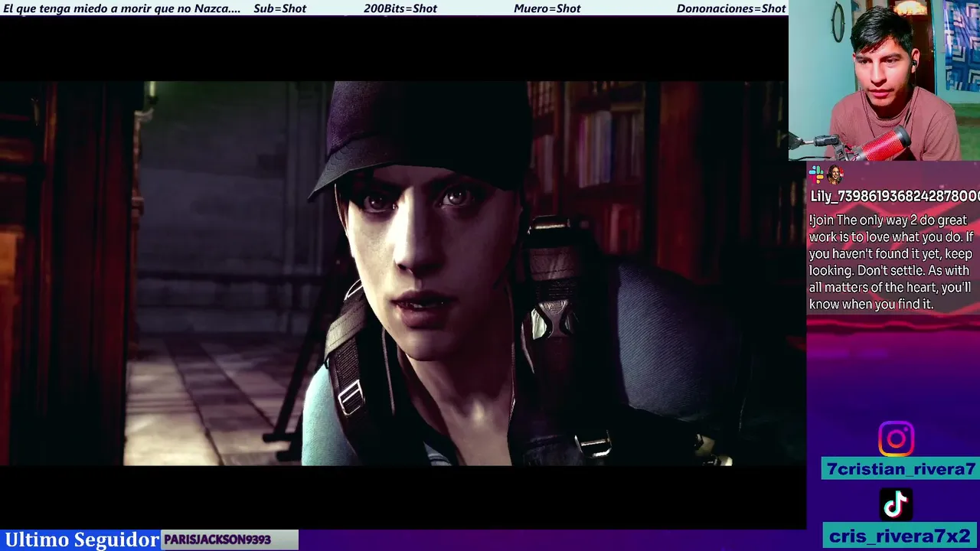Click the colorful Slack-style badge in chat
This screenshot has height=551, width=980.
816,174
